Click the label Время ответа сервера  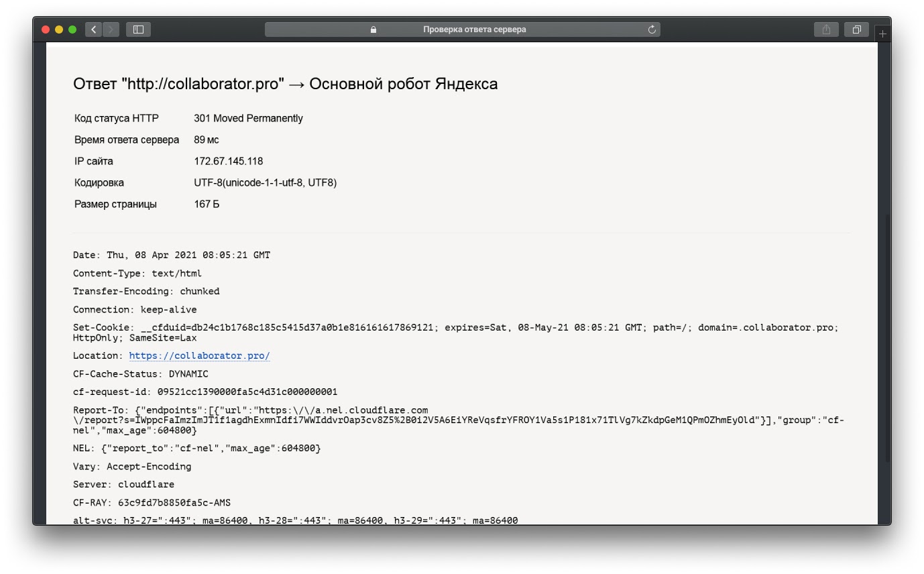[x=127, y=140]
